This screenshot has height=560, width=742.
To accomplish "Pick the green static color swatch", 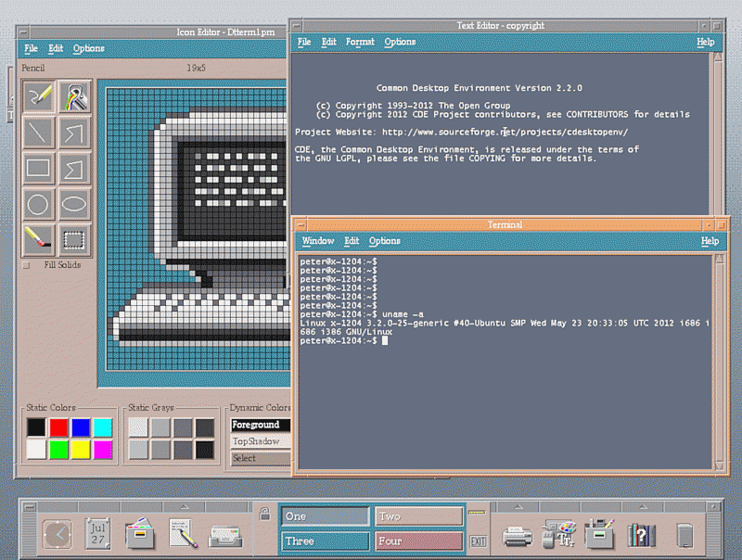I will 58,450.
